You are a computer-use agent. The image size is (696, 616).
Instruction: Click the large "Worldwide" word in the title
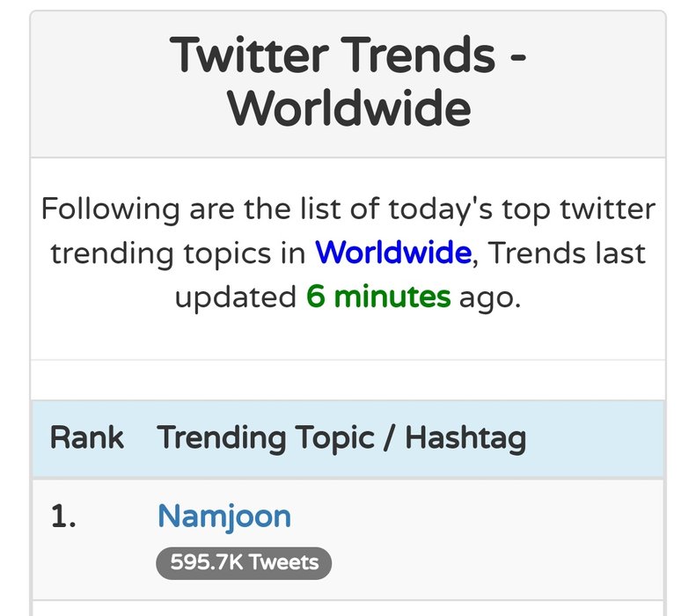click(x=348, y=109)
